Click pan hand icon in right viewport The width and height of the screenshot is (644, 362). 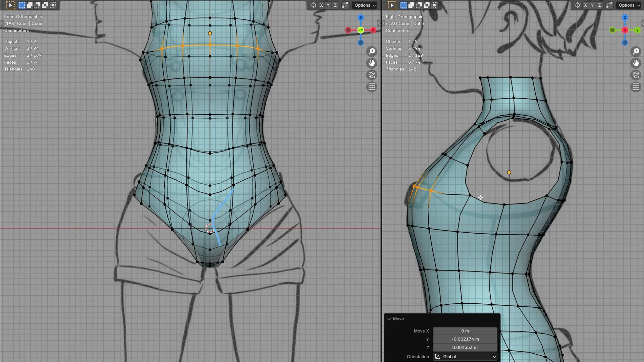[x=636, y=63]
